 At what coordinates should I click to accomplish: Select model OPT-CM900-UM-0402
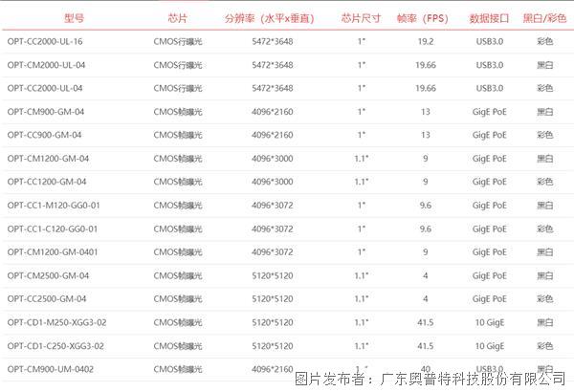(x=50, y=369)
